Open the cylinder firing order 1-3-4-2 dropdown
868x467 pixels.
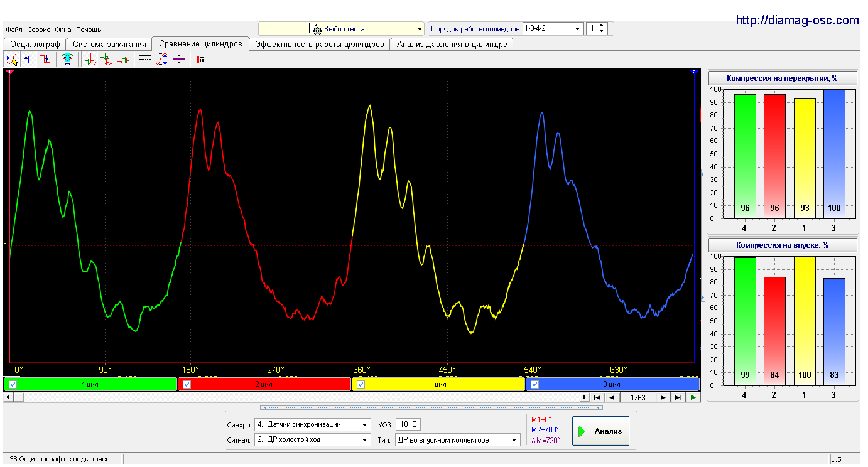point(553,28)
